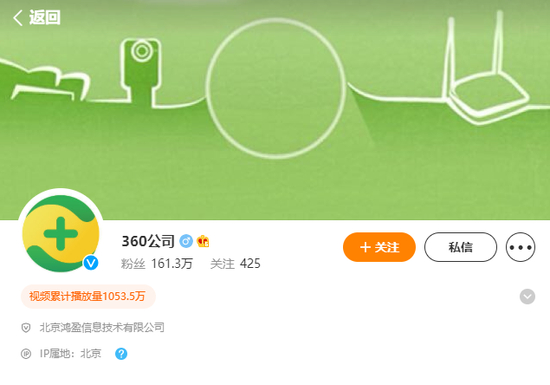
Task: View the 关注 425 following list
Action: click(235, 264)
